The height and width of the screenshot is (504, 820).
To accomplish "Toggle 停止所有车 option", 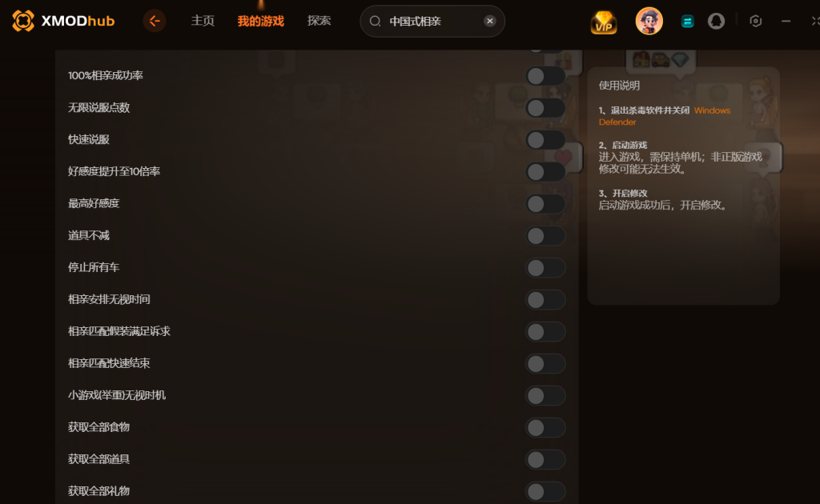I will pyautogui.click(x=545, y=268).
